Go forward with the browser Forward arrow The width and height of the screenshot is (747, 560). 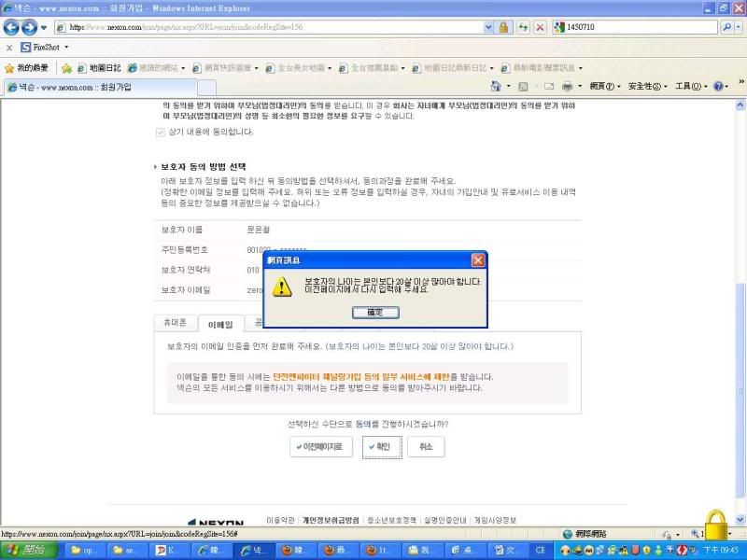point(30,27)
